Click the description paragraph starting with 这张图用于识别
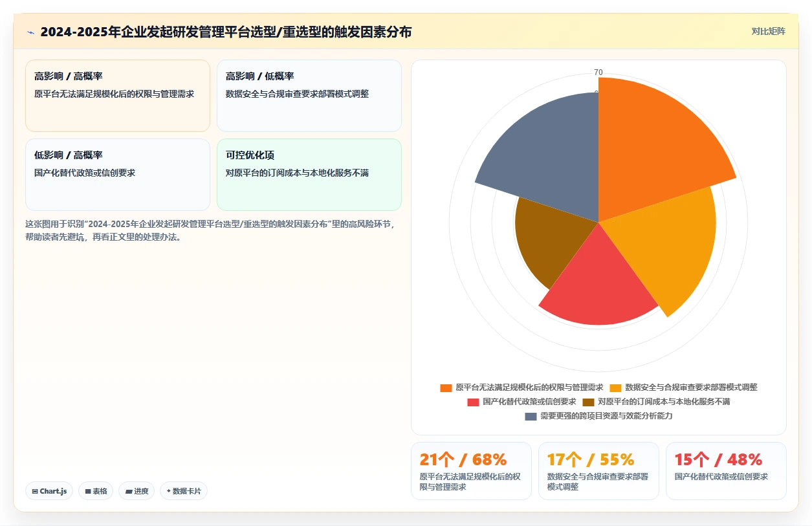The width and height of the screenshot is (812, 526). pos(210,230)
